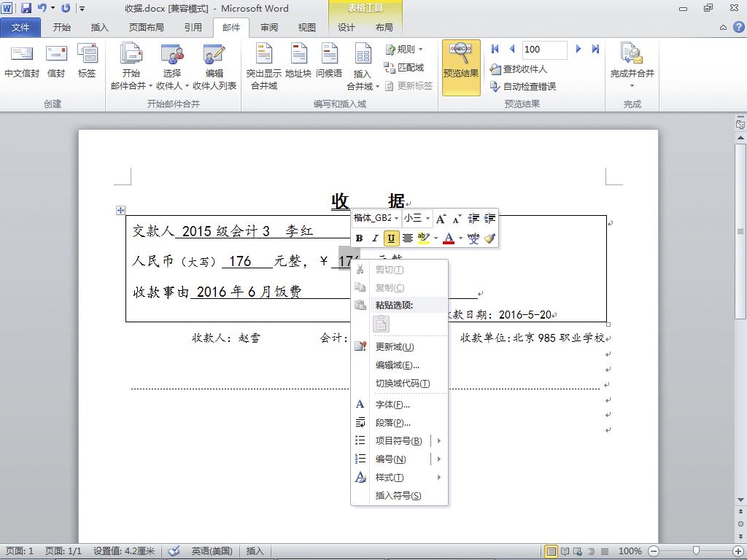Go to next record arrow

[x=578, y=49]
